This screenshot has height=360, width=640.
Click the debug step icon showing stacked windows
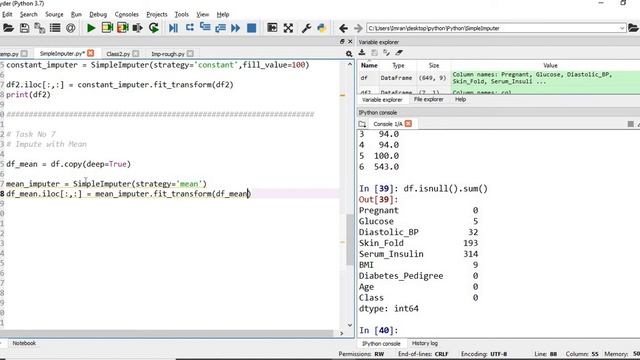click(205, 28)
